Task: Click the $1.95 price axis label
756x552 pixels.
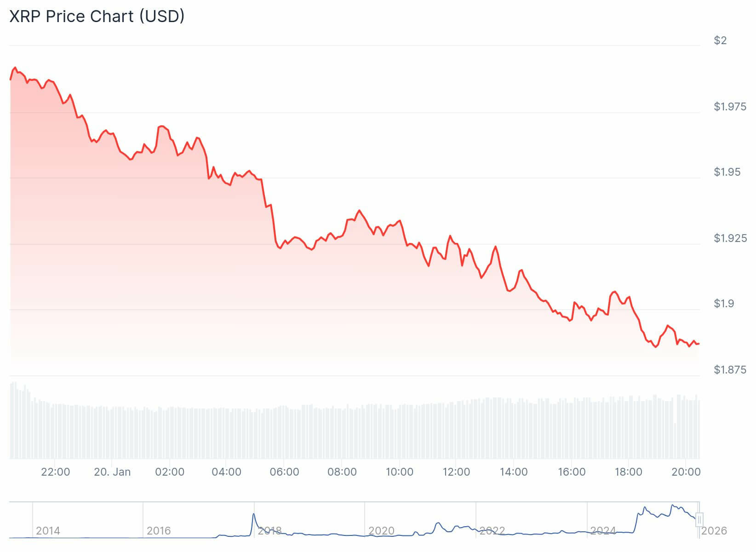Action: point(727,172)
